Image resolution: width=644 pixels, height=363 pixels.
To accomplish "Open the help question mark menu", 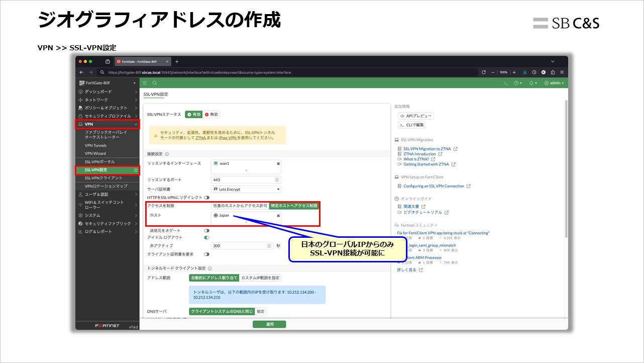I will pos(518,83).
